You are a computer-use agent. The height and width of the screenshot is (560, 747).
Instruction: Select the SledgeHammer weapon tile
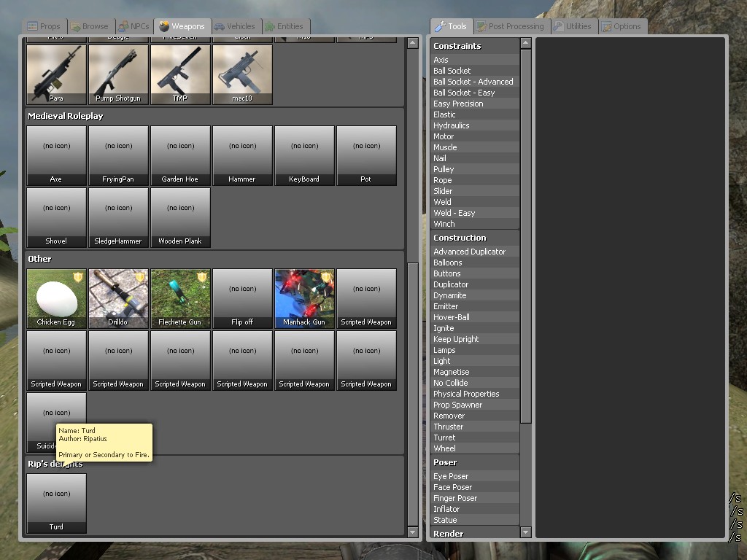[118, 217]
